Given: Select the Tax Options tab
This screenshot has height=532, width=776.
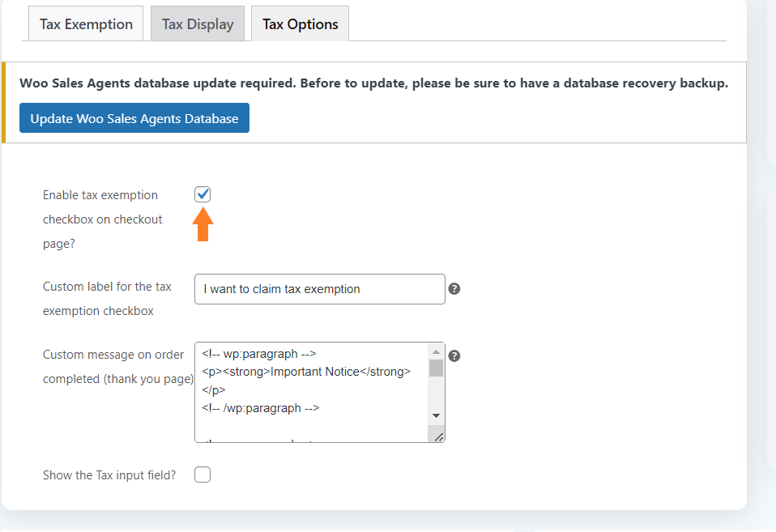Looking at the screenshot, I should tap(301, 23).
